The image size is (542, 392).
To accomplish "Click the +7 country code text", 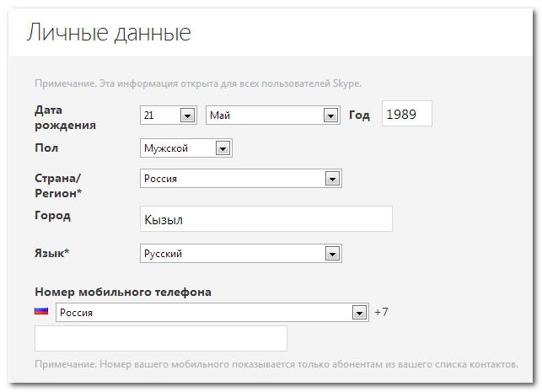I will click(x=381, y=313).
